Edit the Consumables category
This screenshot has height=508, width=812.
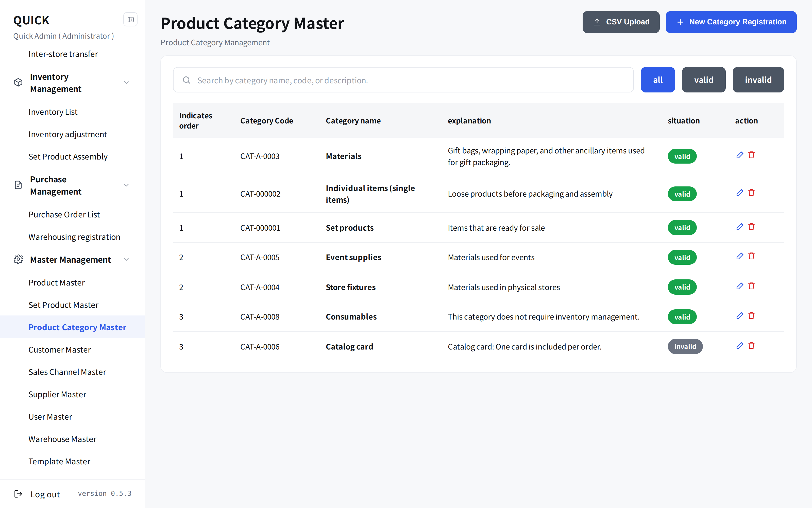coord(739,315)
